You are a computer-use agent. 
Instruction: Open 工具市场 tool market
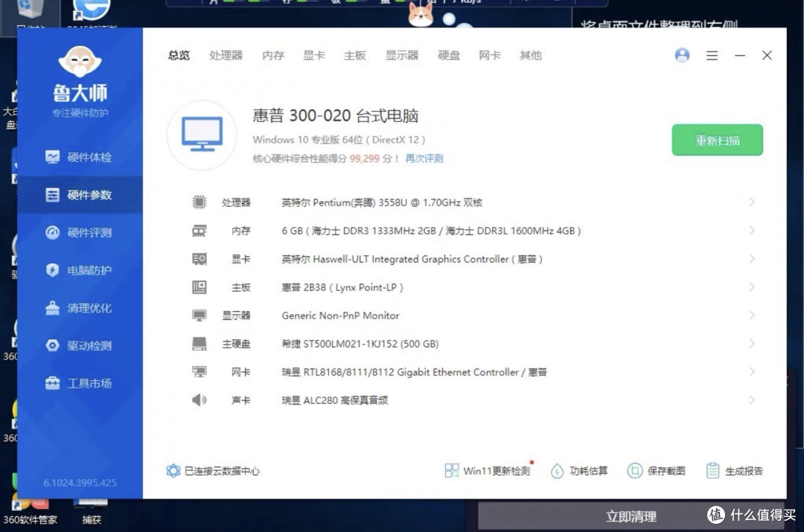click(x=78, y=383)
